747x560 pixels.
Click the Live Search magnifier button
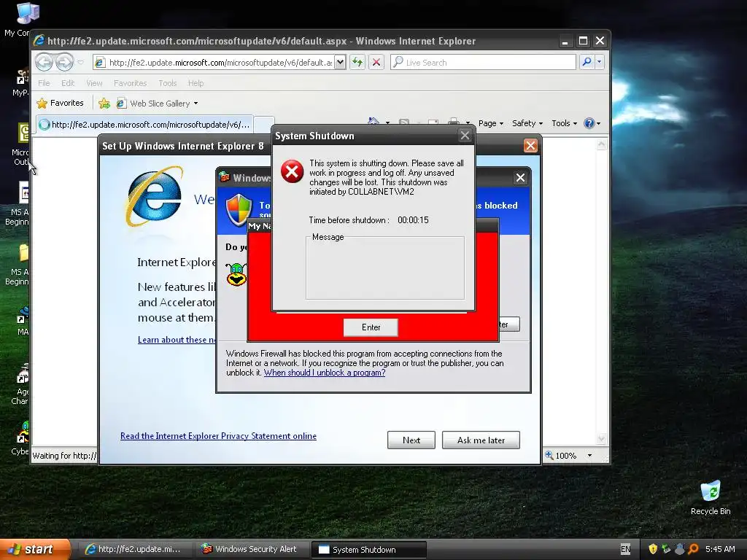click(x=587, y=62)
